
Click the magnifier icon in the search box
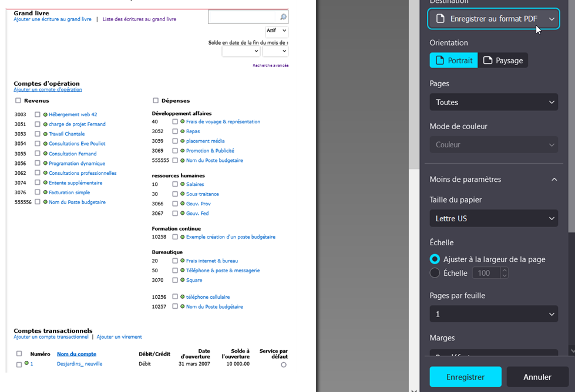coord(283,17)
